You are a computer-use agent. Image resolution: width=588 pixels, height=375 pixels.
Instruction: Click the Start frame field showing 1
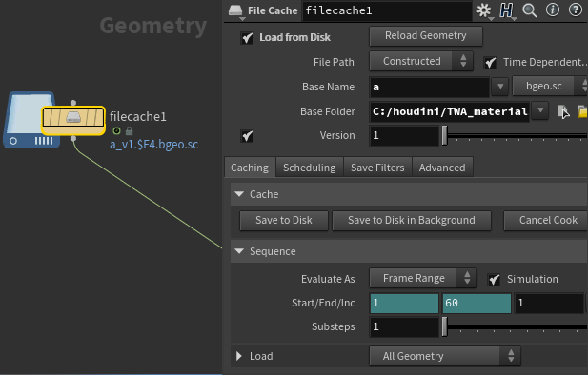coord(404,303)
